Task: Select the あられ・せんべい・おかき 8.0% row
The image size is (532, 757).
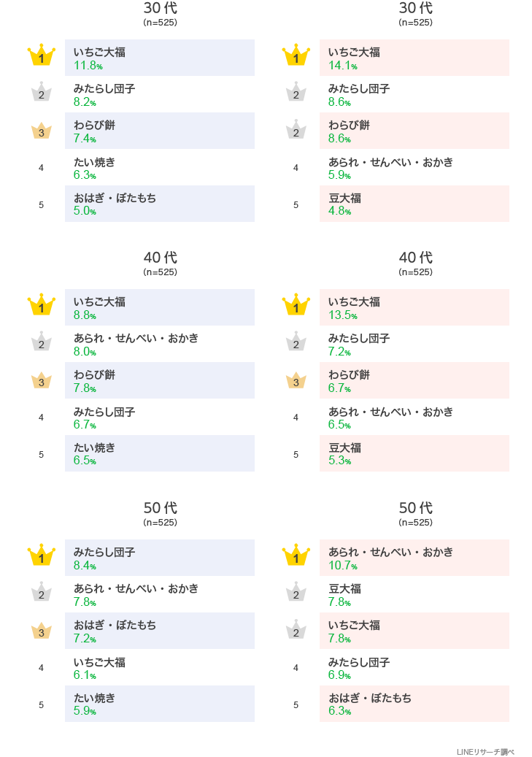Action: click(159, 344)
